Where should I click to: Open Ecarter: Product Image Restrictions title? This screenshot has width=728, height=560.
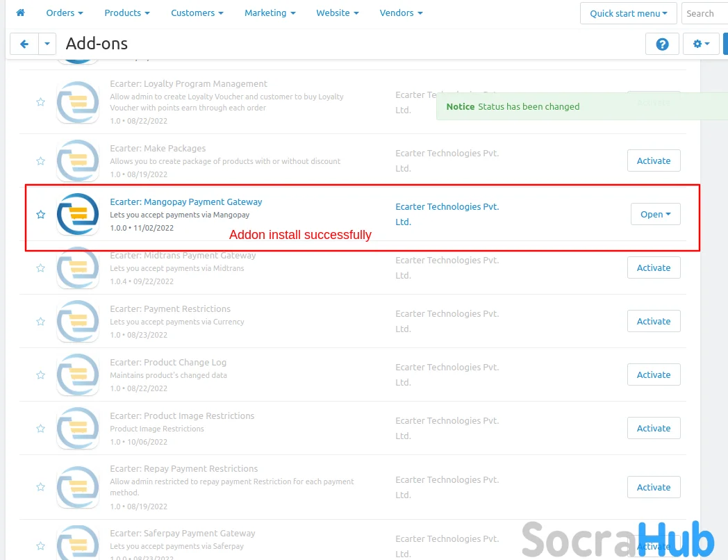[182, 415]
